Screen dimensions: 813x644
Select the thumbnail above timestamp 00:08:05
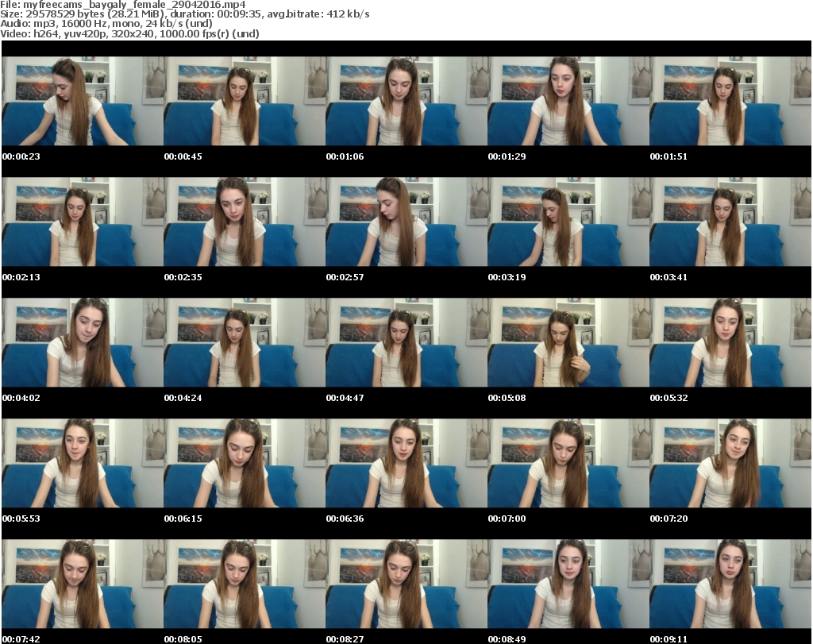pyautogui.click(x=245, y=584)
